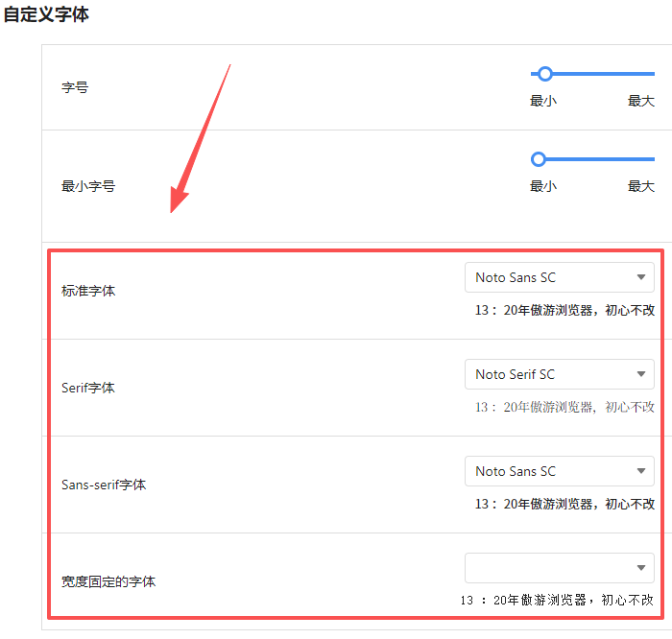This screenshot has width=672, height=639.
Task: Click the 字号 font size slider handle
Action: [x=544, y=74]
